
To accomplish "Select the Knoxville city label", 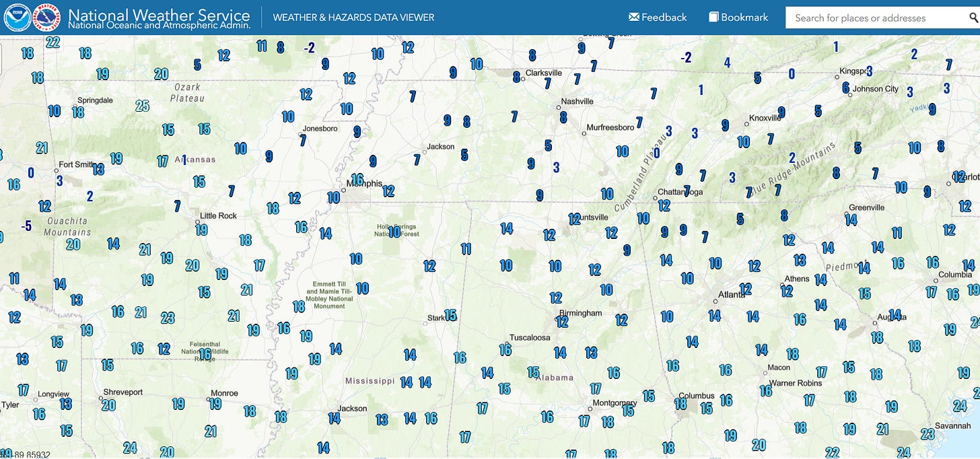I will [x=765, y=118].
